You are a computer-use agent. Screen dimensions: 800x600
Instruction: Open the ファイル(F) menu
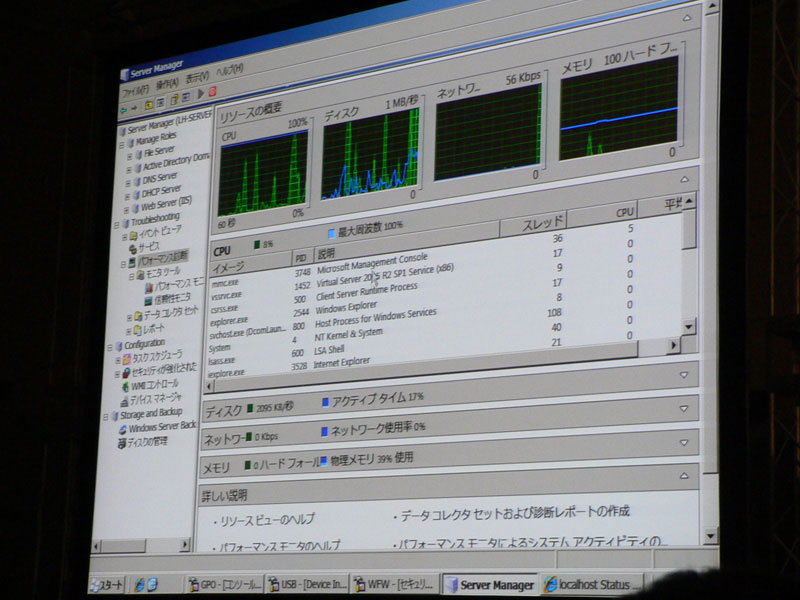point(135,89)
